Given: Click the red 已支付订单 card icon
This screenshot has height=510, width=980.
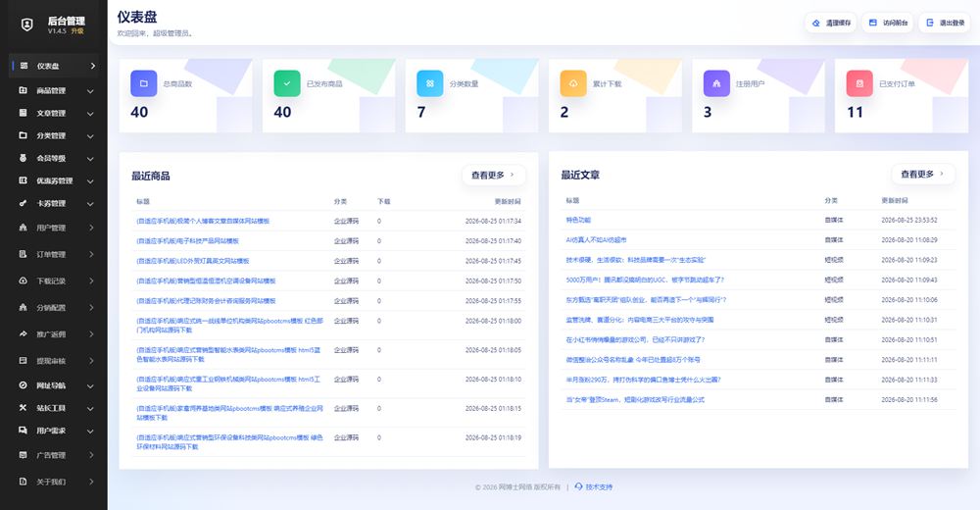Looking at the screenshot, I should pos(859,83).
